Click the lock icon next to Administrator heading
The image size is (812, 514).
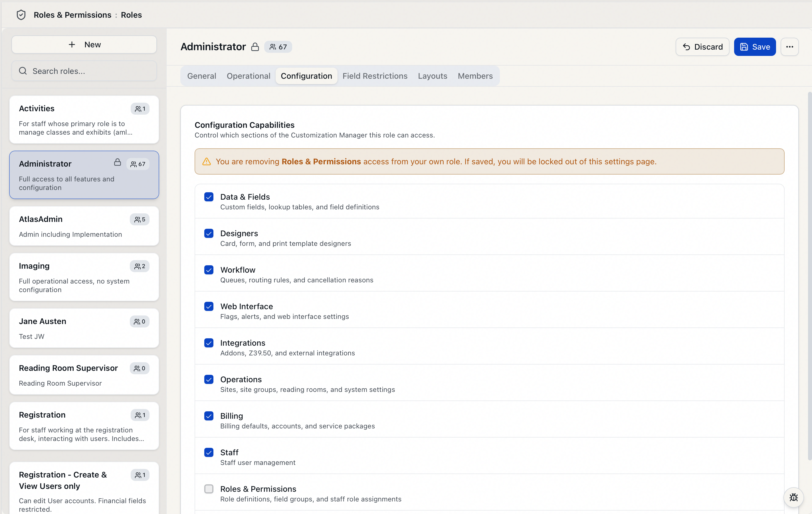click(x=255, y=47)
